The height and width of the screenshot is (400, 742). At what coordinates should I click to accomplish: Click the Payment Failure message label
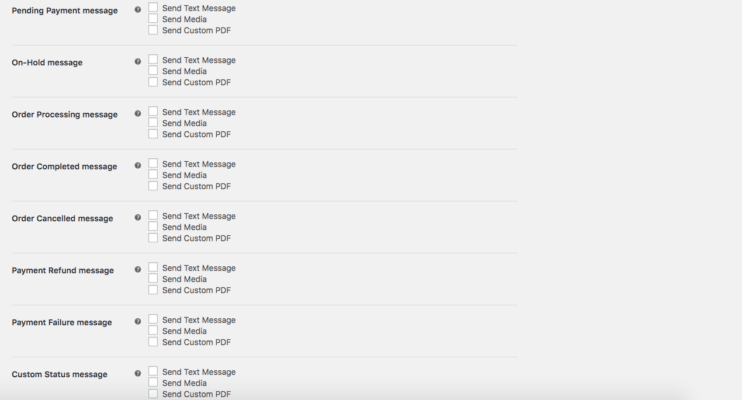click(62, 322)
